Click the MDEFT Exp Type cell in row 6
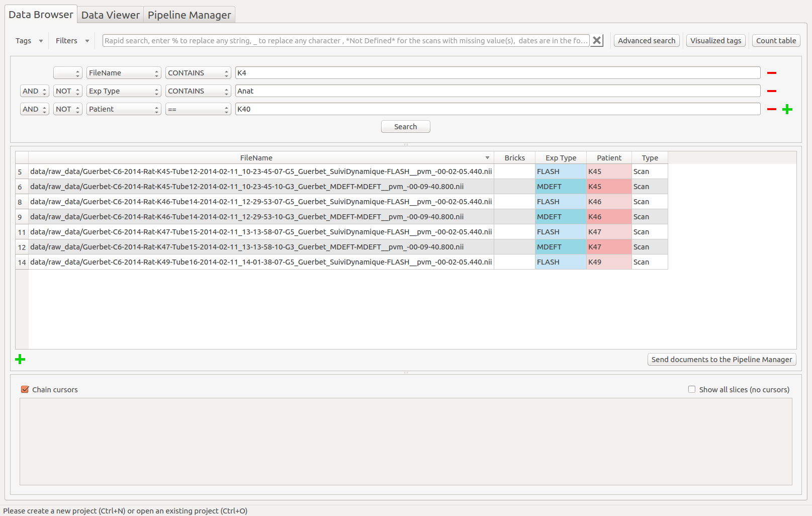 pyautogui.click(x=561, y=187)
